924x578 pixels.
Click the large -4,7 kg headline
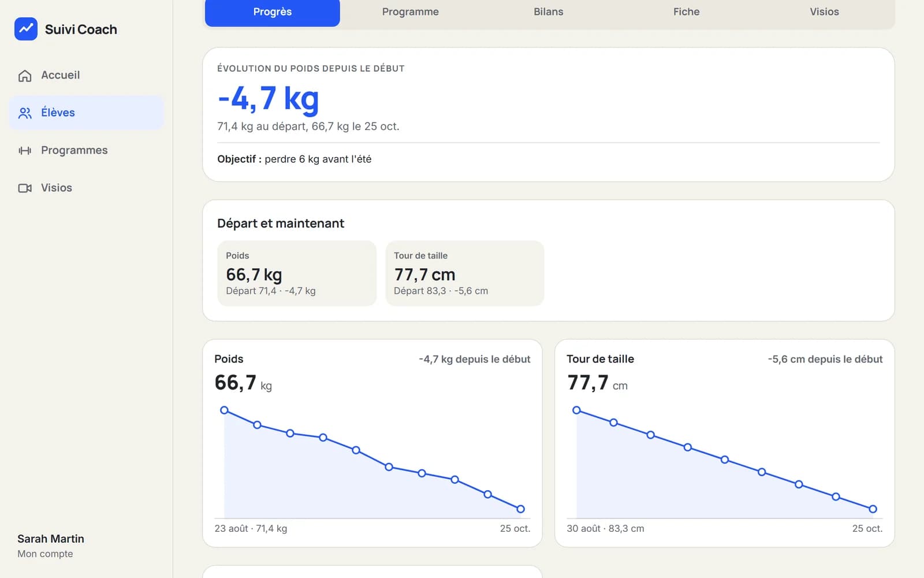[x=268, y=98]
